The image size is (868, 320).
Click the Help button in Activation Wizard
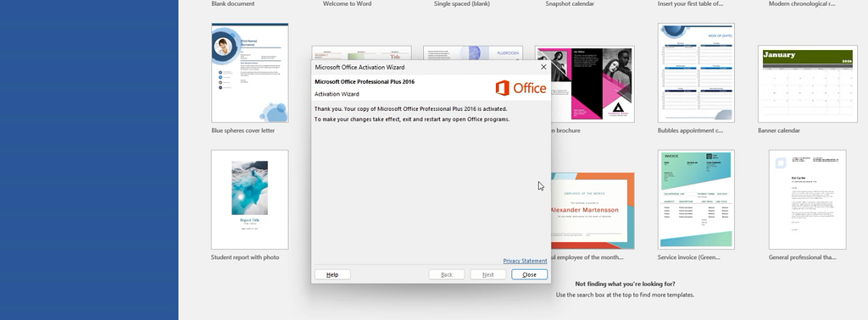(x=332, y=274)
